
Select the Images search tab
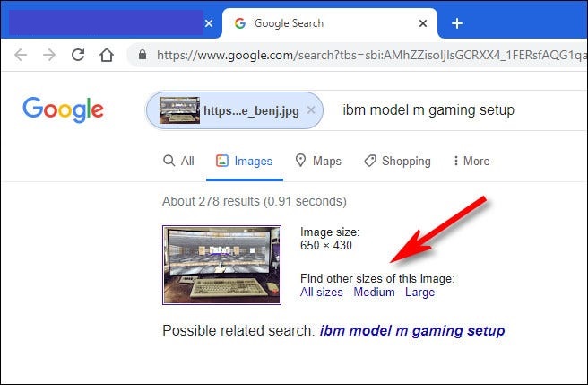(244, 162)
